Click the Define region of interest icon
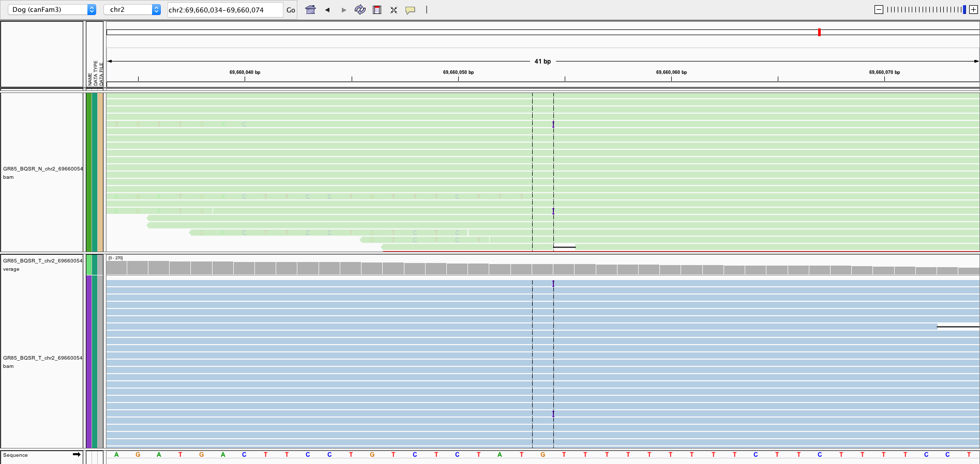The image size is (980, 464). [377, 9]
